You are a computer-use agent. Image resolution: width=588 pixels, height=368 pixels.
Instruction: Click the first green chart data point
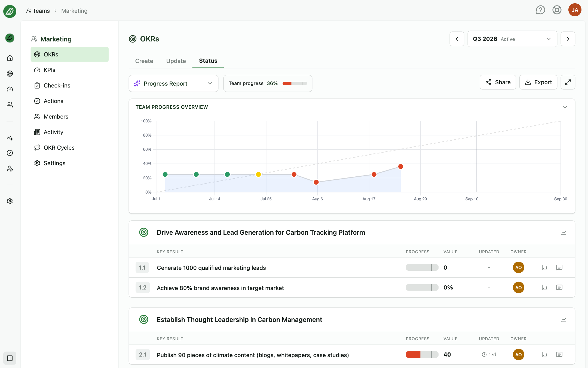coord(165,174)
